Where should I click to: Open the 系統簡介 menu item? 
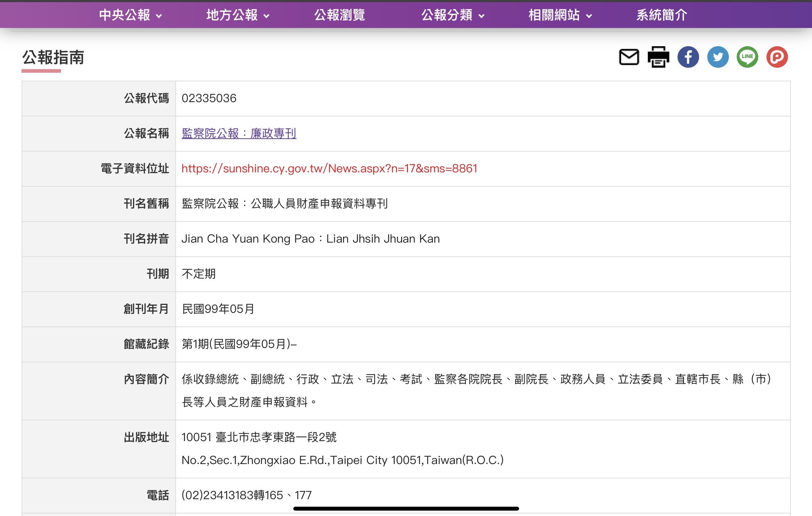(662, 15)
